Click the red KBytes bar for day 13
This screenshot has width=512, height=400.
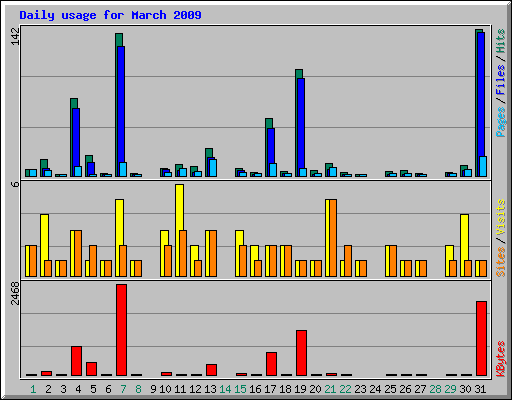[x=211, y=370]
